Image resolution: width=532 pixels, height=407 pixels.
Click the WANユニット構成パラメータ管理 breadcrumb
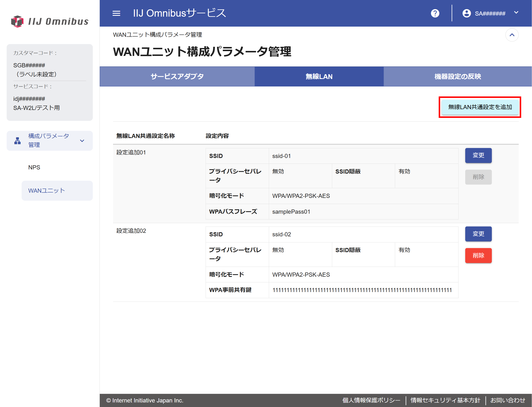pyautogui.click(x=157, y=35)
